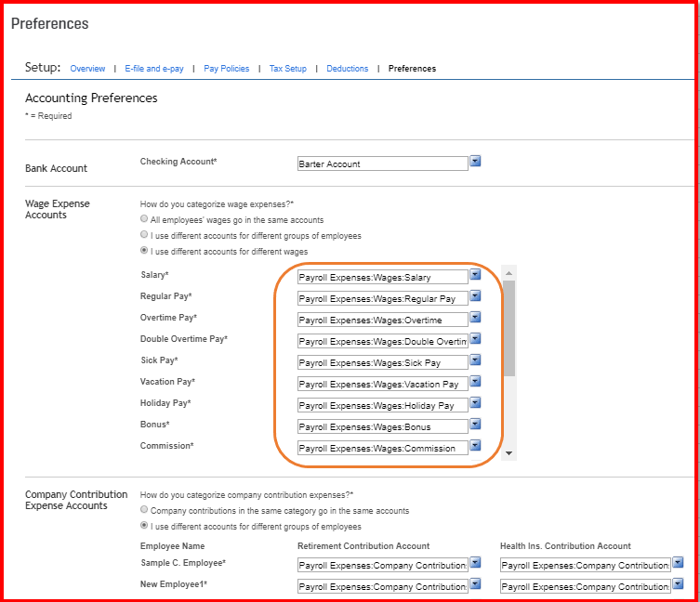This screenshot has height=602, width=700.
Task: Go to the Overview setup tab
Action: [x=87, y=69]
